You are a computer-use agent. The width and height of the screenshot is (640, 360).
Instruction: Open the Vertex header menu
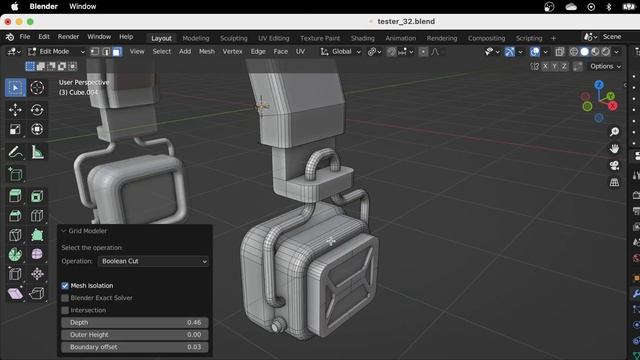232,52
